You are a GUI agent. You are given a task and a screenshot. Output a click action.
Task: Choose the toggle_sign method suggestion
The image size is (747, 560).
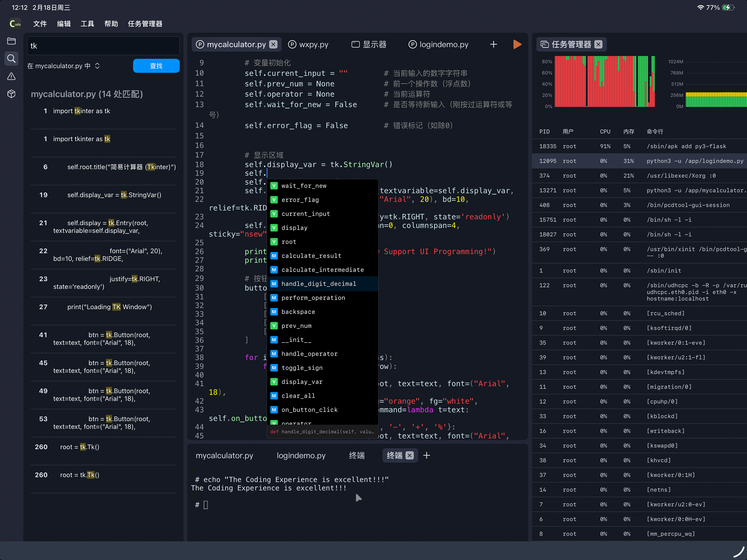coord(323,368)
